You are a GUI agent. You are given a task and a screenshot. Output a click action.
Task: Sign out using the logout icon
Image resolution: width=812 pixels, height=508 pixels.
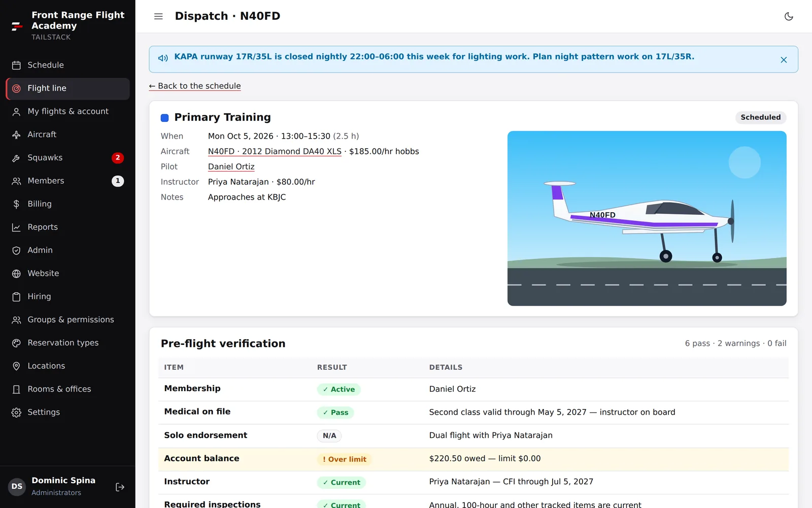pos(120,487)
